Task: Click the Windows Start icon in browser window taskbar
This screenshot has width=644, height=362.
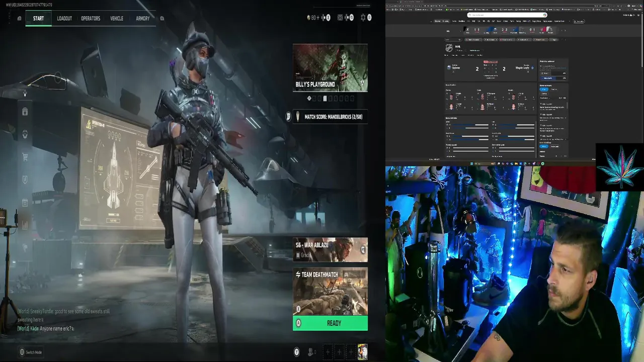Action: click(472, 163)
